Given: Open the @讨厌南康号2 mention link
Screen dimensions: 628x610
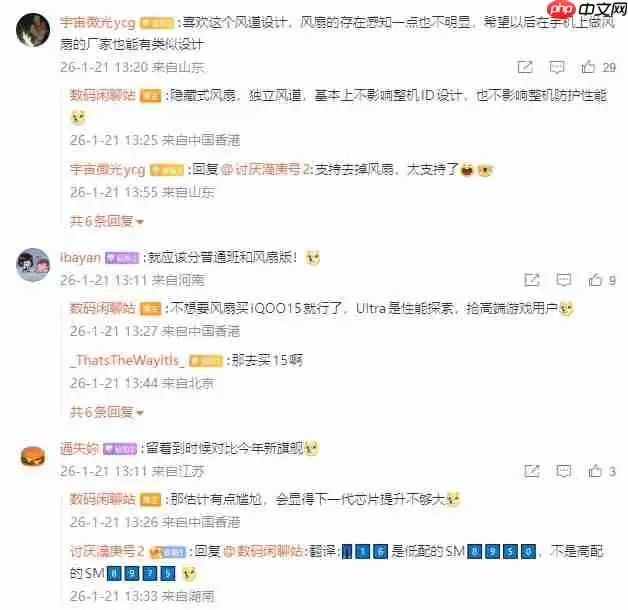Looking at the screenshot, I should [x=265, y=169].
